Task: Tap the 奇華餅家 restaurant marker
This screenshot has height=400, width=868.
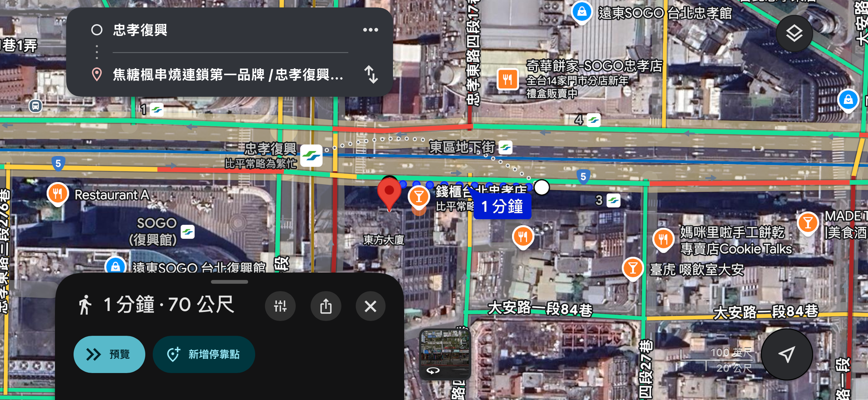Action: [x=507, y=80]
